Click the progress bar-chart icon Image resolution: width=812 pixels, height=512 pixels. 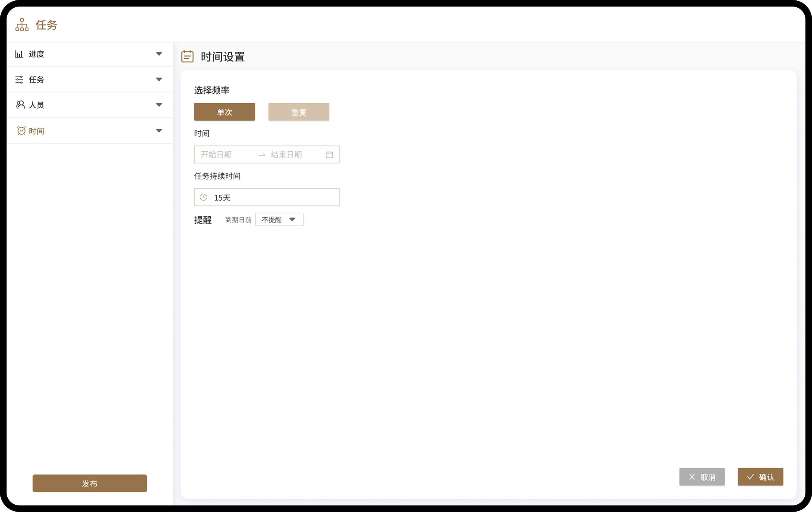(x=19, y=54)
